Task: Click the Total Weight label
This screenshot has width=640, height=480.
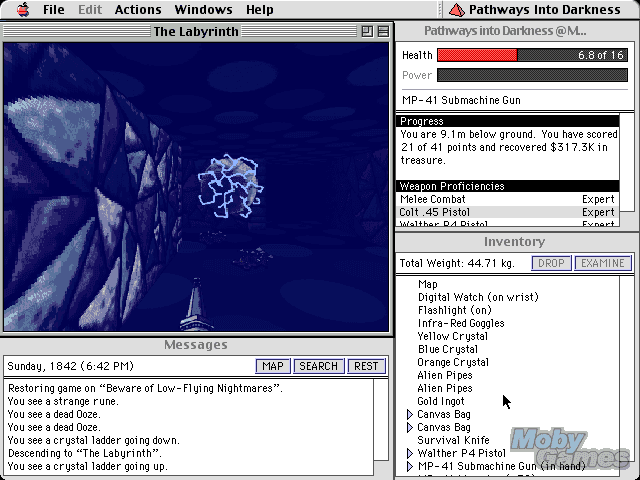Action: tap(457, 263)
